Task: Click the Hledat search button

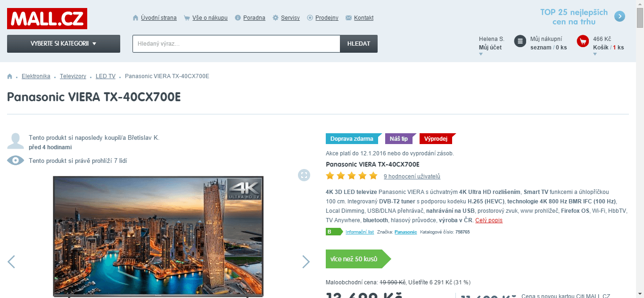Action: 359,44
